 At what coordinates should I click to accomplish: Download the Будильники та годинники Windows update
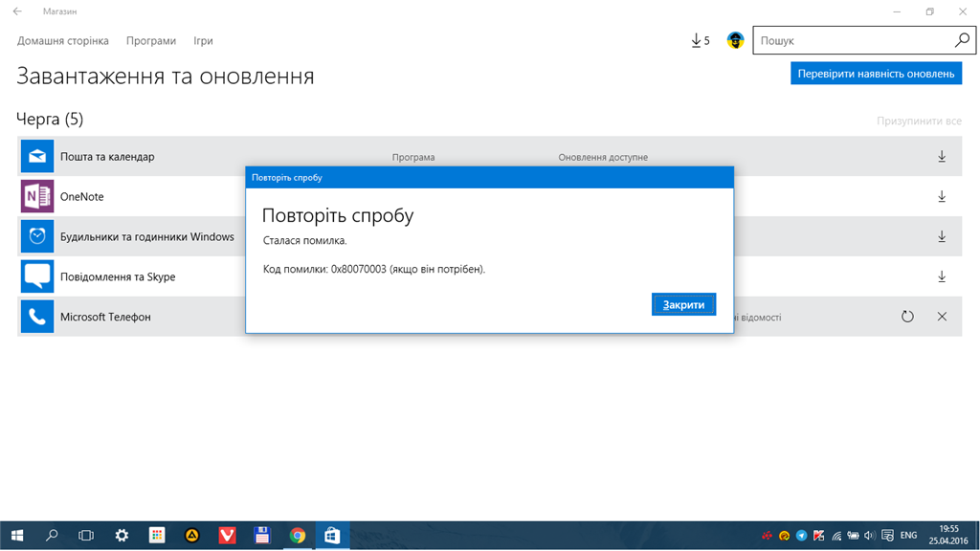(x=942, y=237)
